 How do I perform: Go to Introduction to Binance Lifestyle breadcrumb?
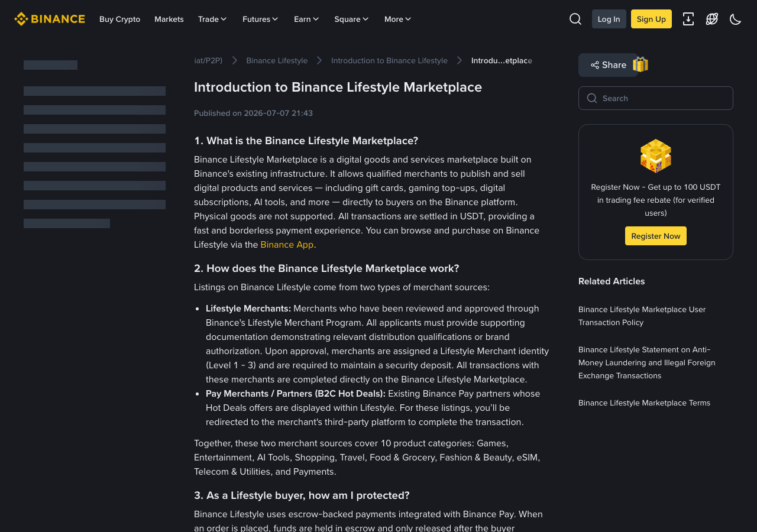[389, 60]
